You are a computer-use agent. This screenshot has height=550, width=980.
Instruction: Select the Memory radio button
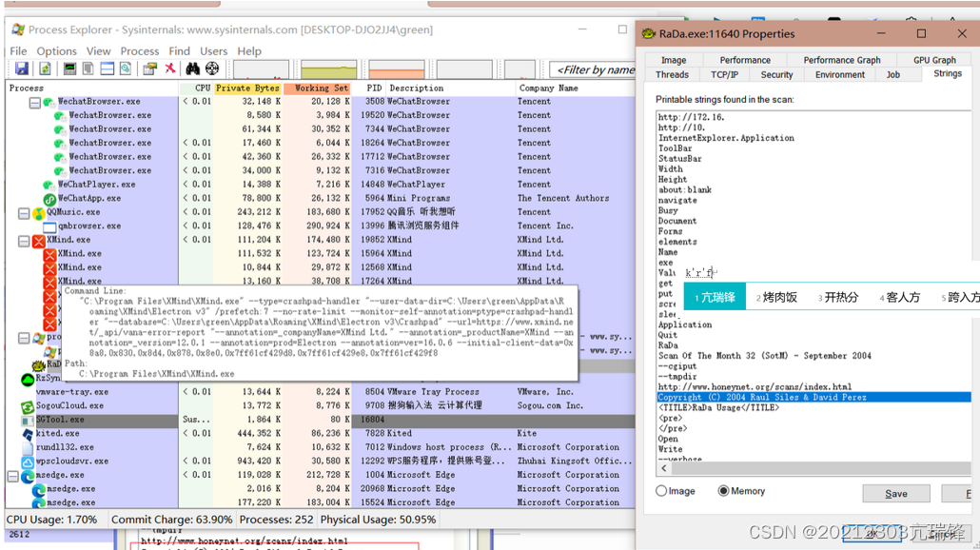click(723, 491)
